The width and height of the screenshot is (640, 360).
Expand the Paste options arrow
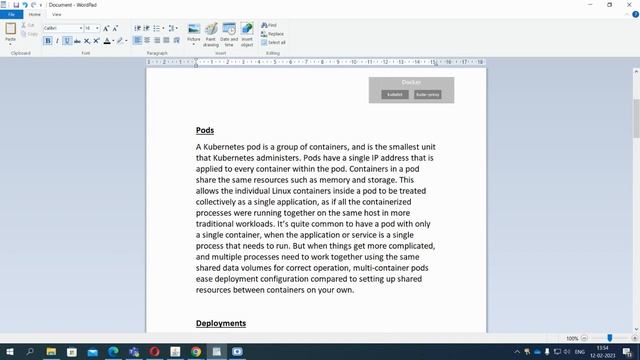point(10,44)
